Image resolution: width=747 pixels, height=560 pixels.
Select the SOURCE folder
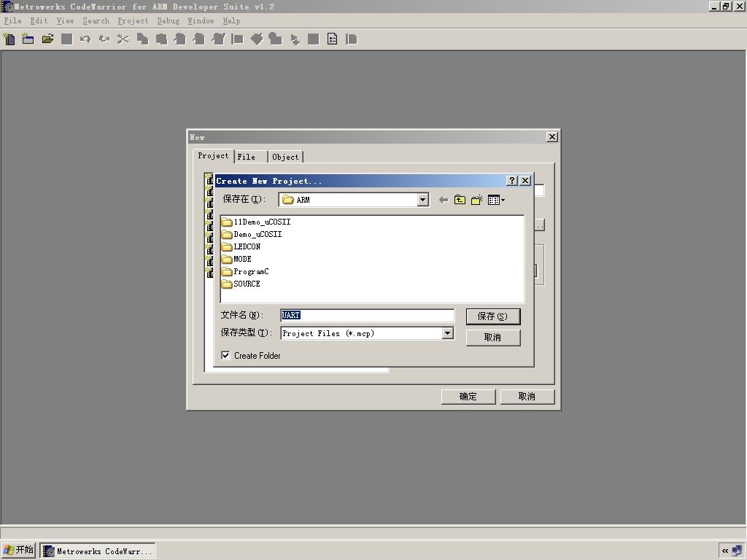(x=241, y=284)
